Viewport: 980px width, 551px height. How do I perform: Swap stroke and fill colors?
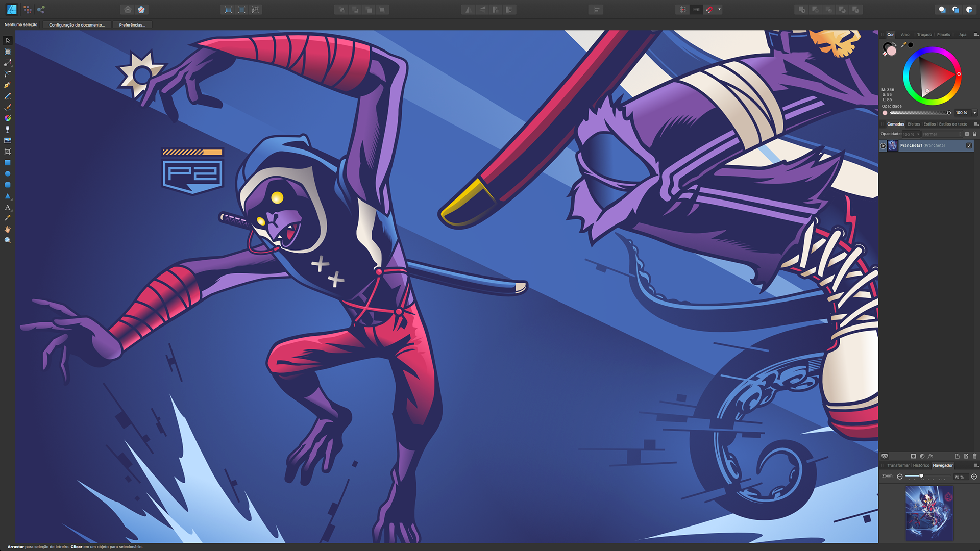tap(895, 44)
